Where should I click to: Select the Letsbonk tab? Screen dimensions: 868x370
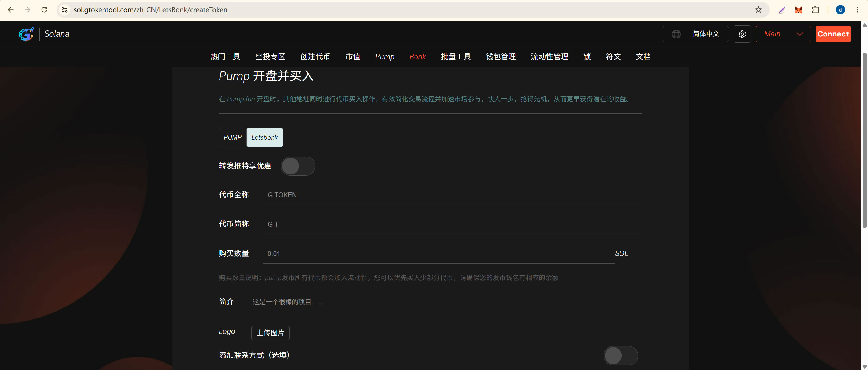coord(264,137)
